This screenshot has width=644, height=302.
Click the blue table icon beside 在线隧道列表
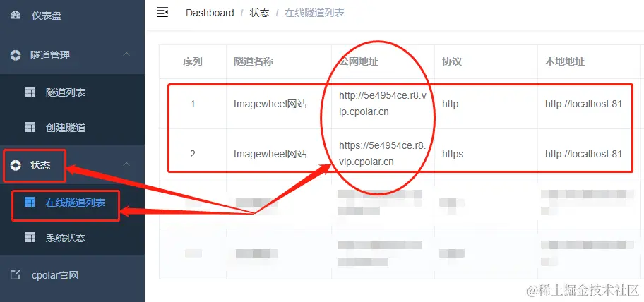30,202
